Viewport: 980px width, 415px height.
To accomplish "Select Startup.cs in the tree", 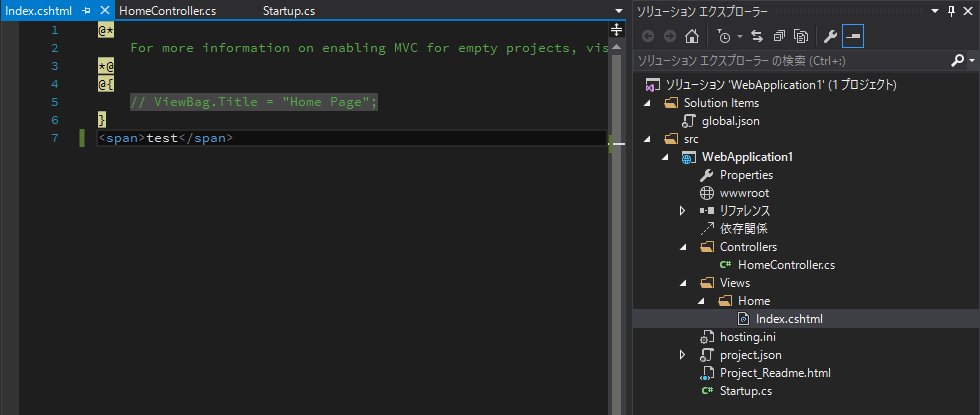I will click(x=746, y=391).
